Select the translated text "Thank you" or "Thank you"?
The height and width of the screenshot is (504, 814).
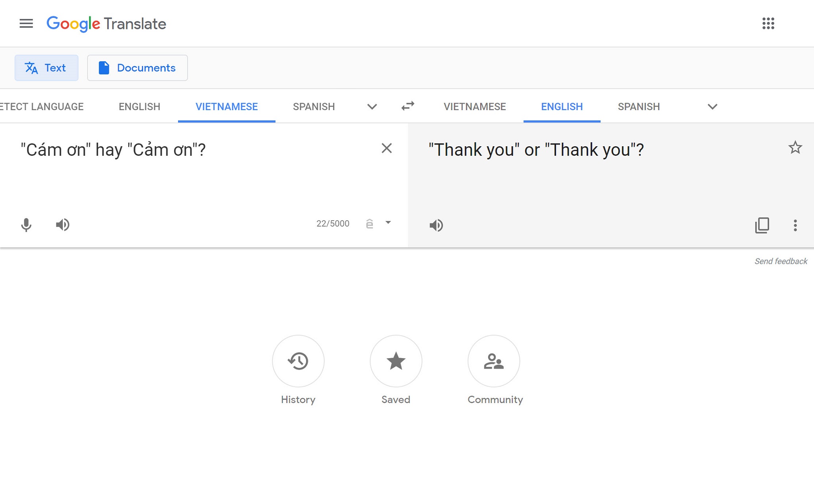click(x=536, y=150)
